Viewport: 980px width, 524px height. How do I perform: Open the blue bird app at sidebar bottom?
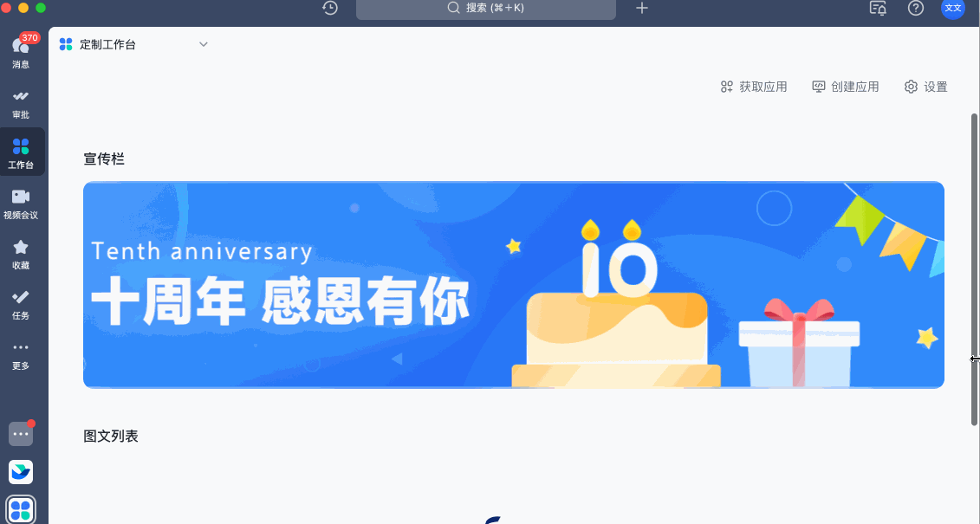[x=21, y=472]
